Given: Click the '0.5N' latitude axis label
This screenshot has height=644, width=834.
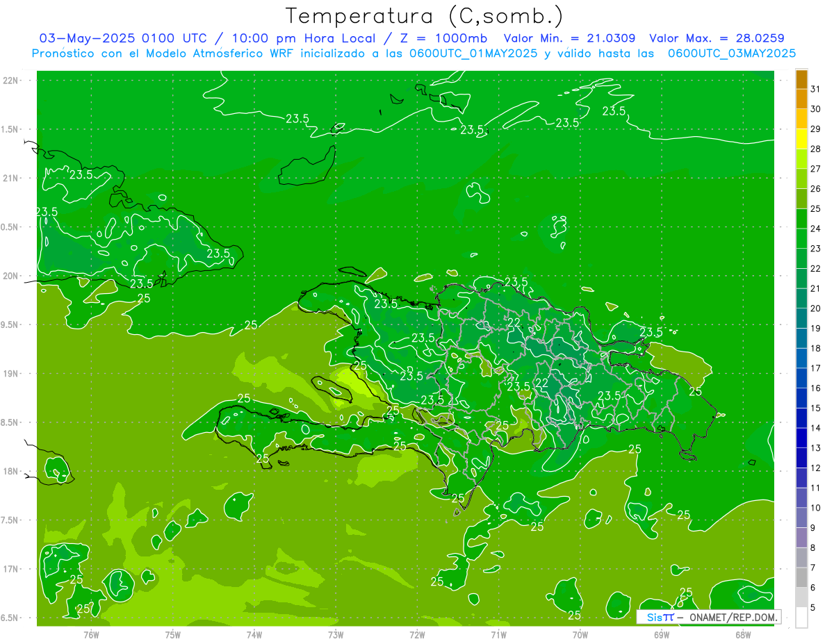Looking at the screenshot, I should [10, 226].
